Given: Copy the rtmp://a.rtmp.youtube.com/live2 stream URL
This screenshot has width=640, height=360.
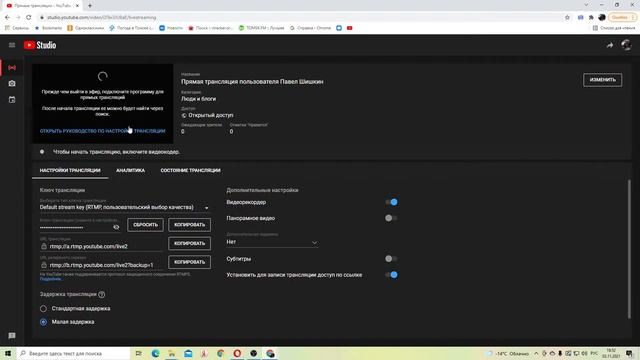Looking at the screenshot, I should pos(189,243).
